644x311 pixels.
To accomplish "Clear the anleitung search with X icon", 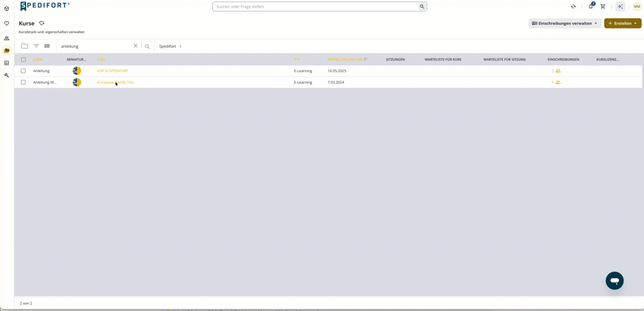I will pos(136,46).
